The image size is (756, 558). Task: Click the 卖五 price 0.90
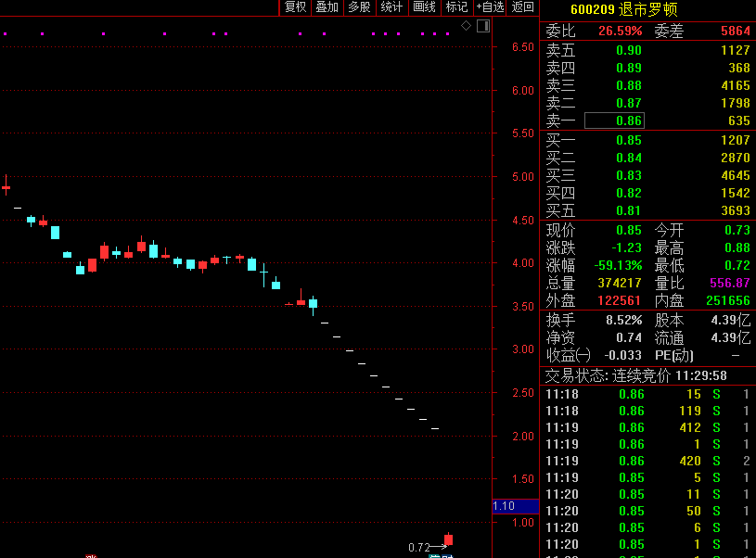click(629, 50)
